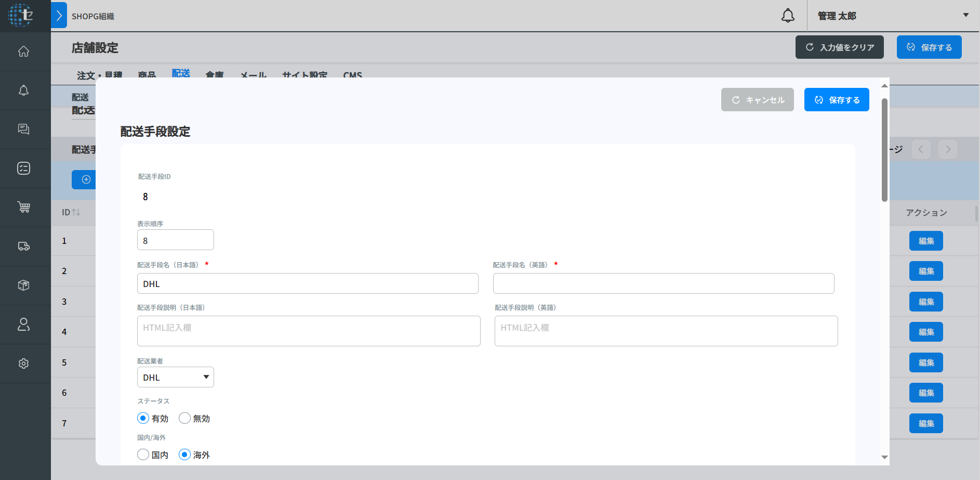The image size is (980, 480).
Task: Click 編集 for row 7
Action: 926,423
